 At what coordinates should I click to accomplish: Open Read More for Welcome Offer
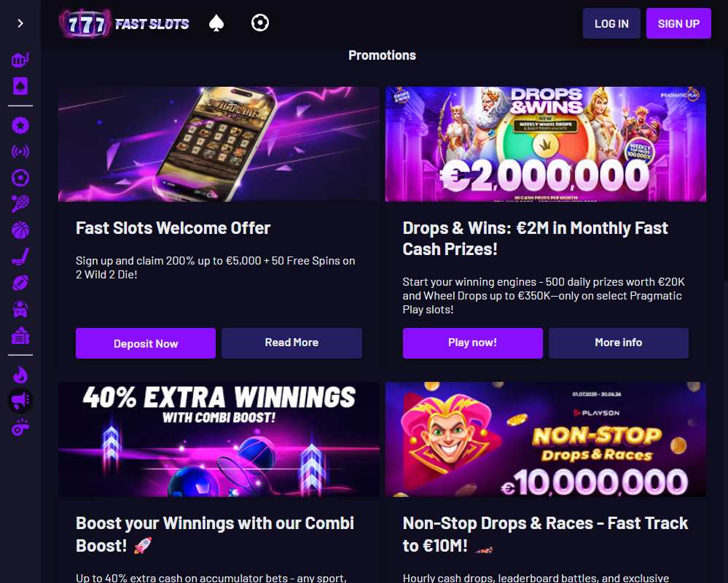[x=291, y=343]
